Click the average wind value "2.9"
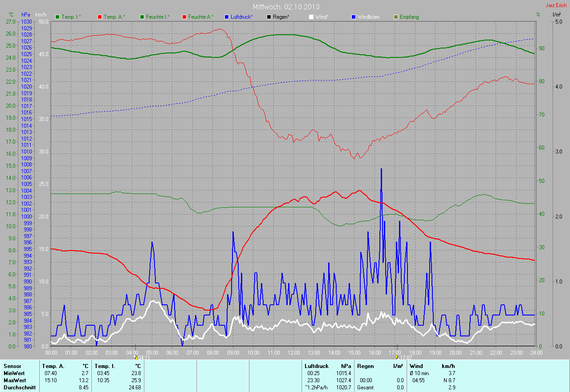The height and width of the screenshot is (392, 570). (452, 388)
